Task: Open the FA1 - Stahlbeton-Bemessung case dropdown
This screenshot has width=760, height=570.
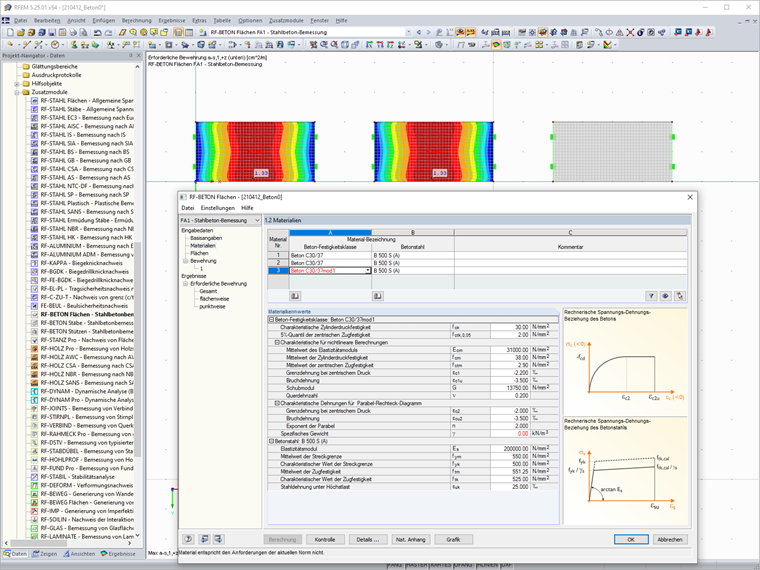Action: coord(257,220)
